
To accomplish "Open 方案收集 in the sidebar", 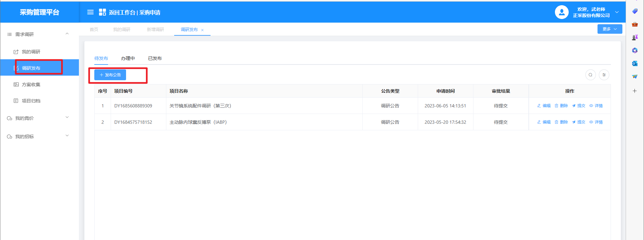I will 31,84.
